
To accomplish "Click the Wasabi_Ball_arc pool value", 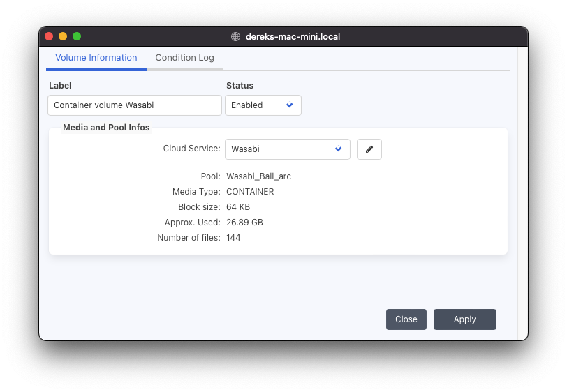I will pyautogui.click(x=258, y=176).
